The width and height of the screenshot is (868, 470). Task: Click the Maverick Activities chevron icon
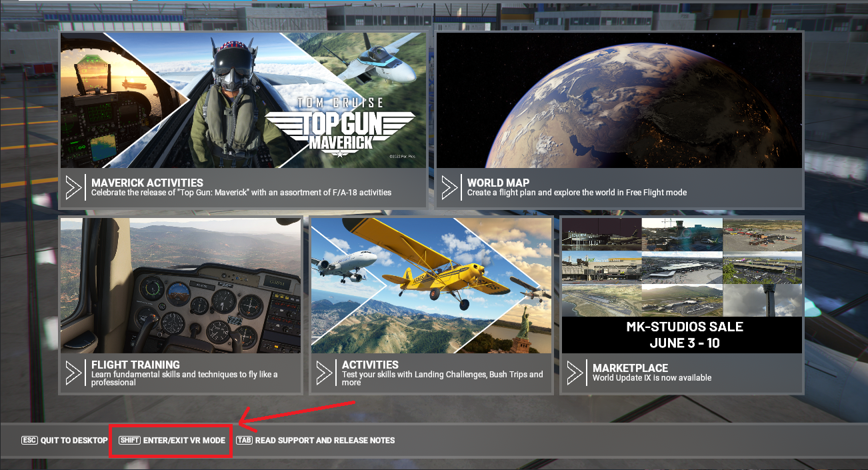pyautogui.click(x=73, y=187)
